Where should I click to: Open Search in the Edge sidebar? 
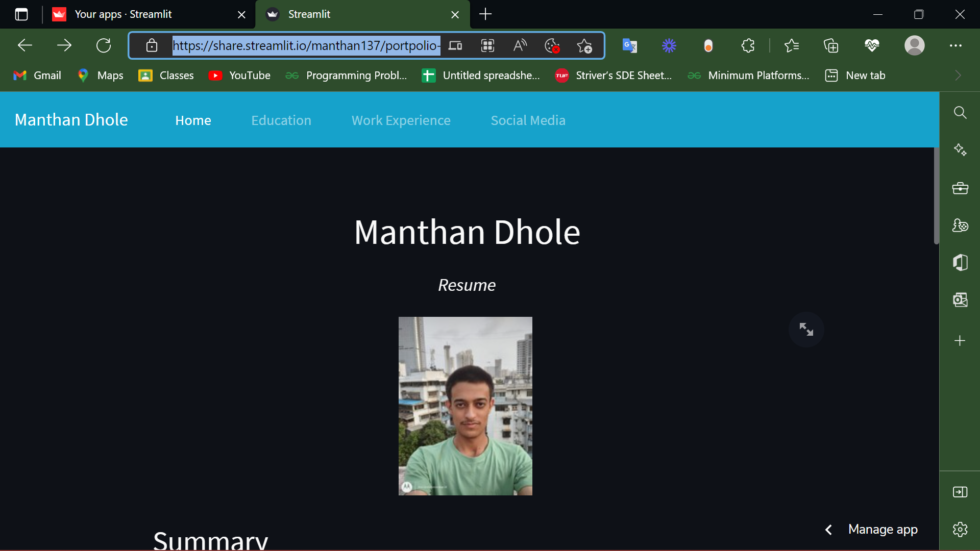point(961,113)
